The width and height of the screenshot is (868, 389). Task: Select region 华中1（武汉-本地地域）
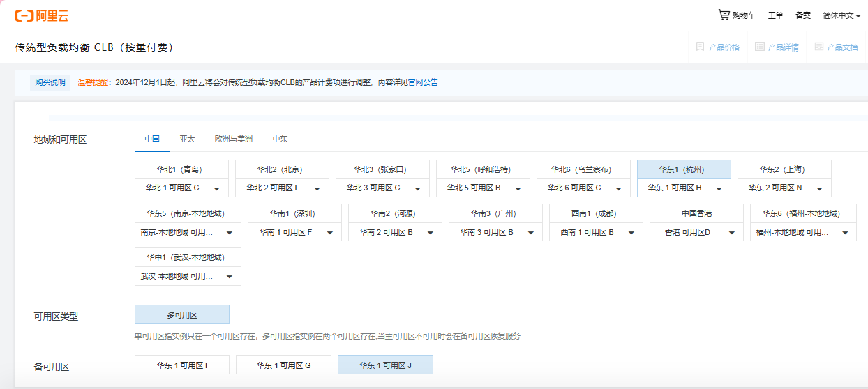pyautogui.click(x=188, y=257)
